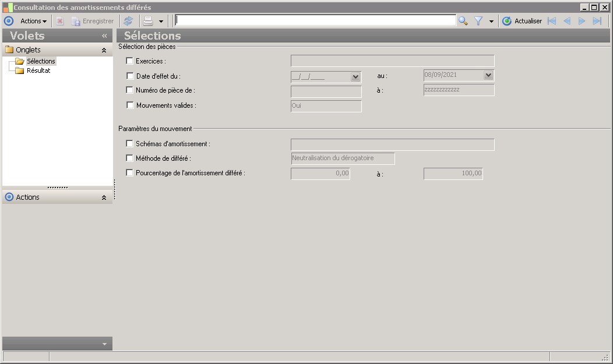Enable the Date d'effet du checkbox
The height and width of the screenshot is (364, 613).
click(130, 76)
